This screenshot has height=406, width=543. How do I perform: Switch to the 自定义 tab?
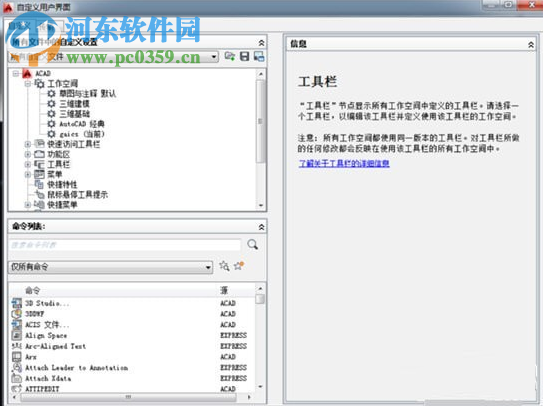(20, 26)
